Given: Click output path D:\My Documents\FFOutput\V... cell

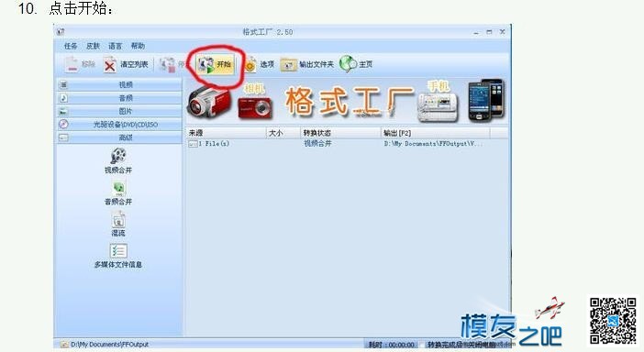Looking at the screenshot, I should pos(433,144).
